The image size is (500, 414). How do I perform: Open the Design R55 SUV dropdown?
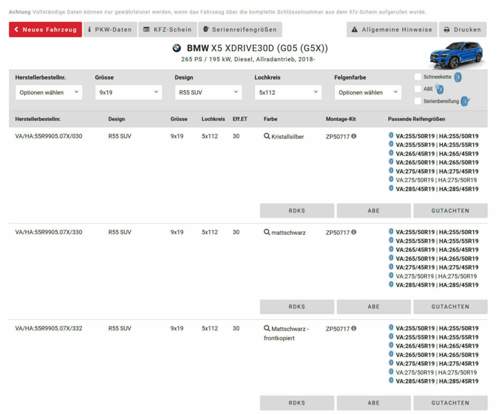[208, 92]
